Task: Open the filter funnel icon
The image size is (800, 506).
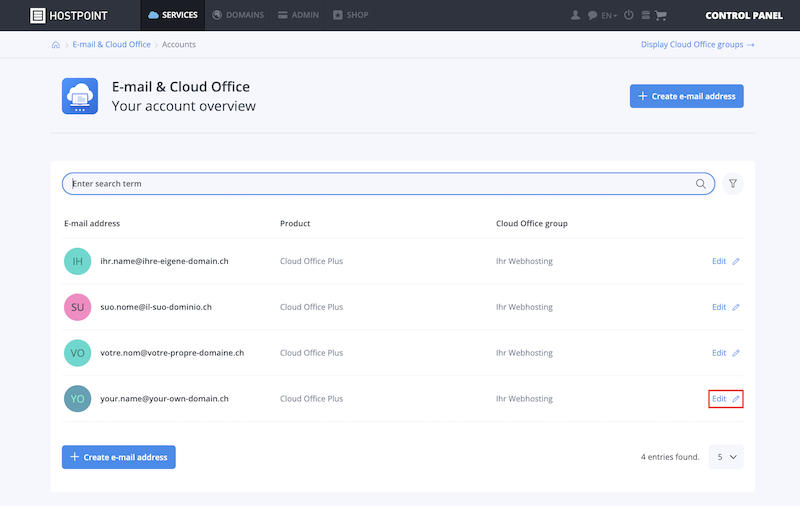Action: (733, 184)
